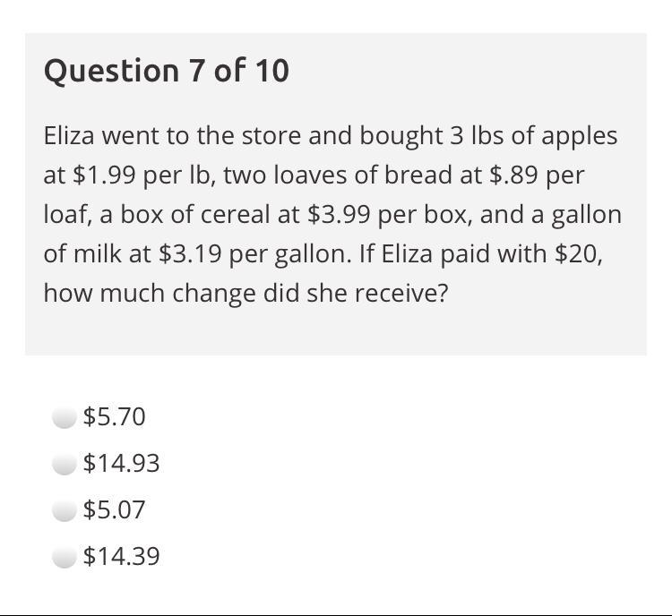
Task: Click the word "Eliza" starting the question
Action: 69,136
